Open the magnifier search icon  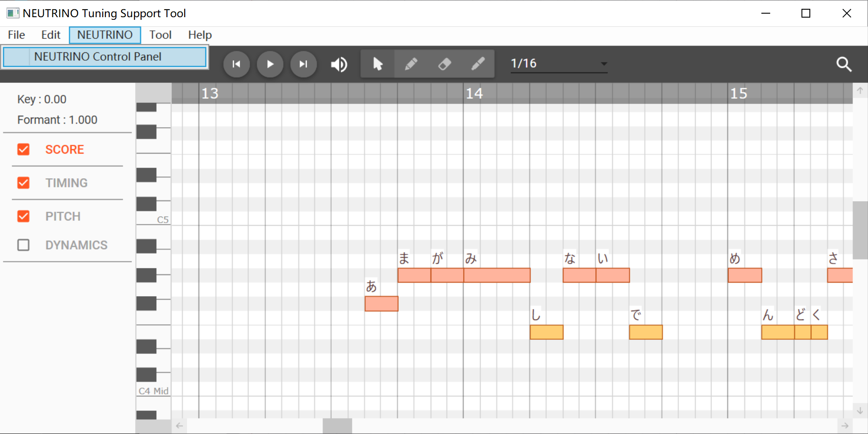[x=844, y=64]
